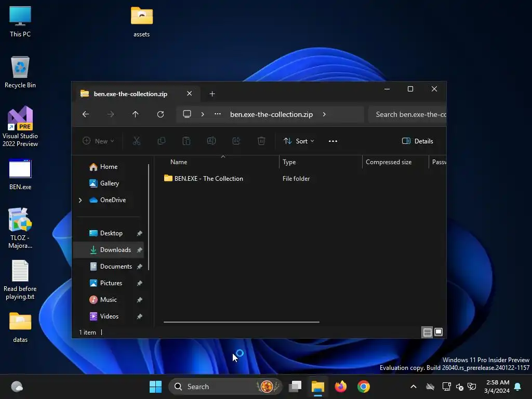Show hidden system tray icons
The width and height of the screenshot is (532, 399).
point(413,387)
